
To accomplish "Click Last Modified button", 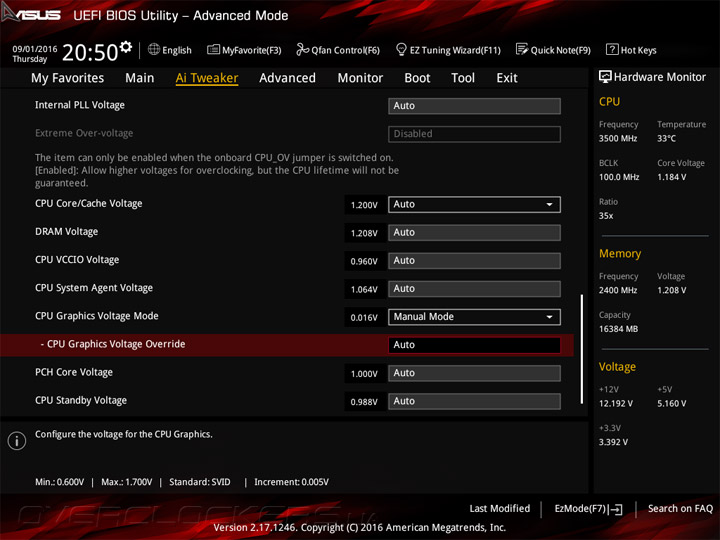I will pyautogui.click(x=500, y=509).
